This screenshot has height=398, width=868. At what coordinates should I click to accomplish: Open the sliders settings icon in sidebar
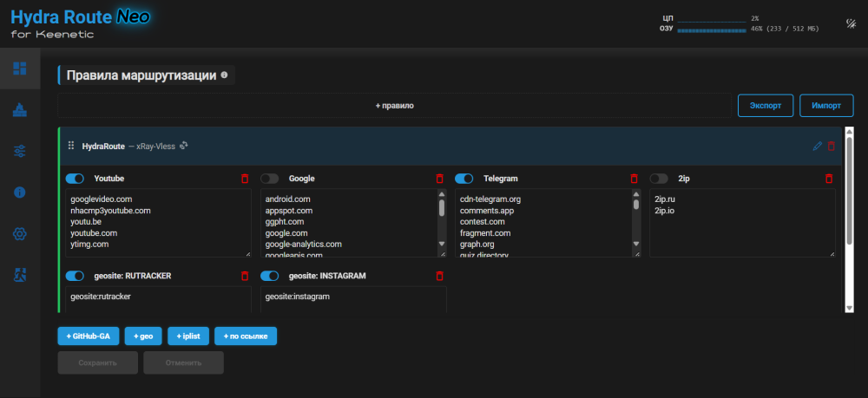coord(20,151)
